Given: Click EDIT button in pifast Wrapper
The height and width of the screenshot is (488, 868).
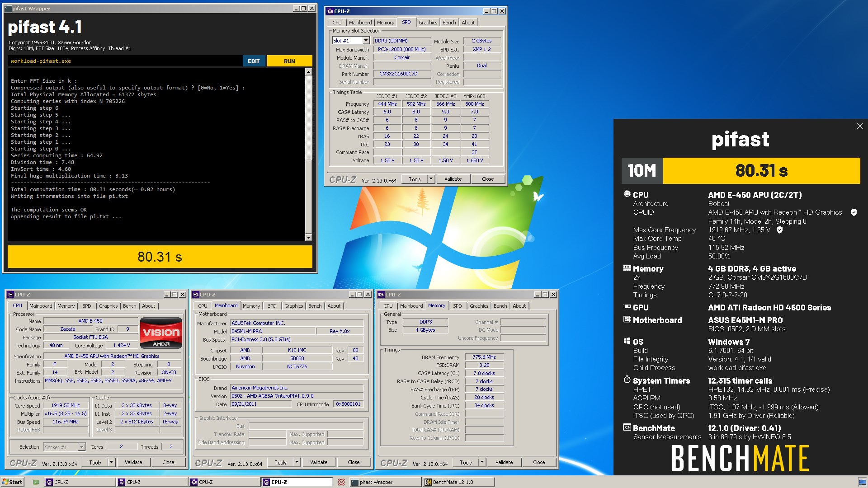Looking at the screenshot, I should coord(254,61).
